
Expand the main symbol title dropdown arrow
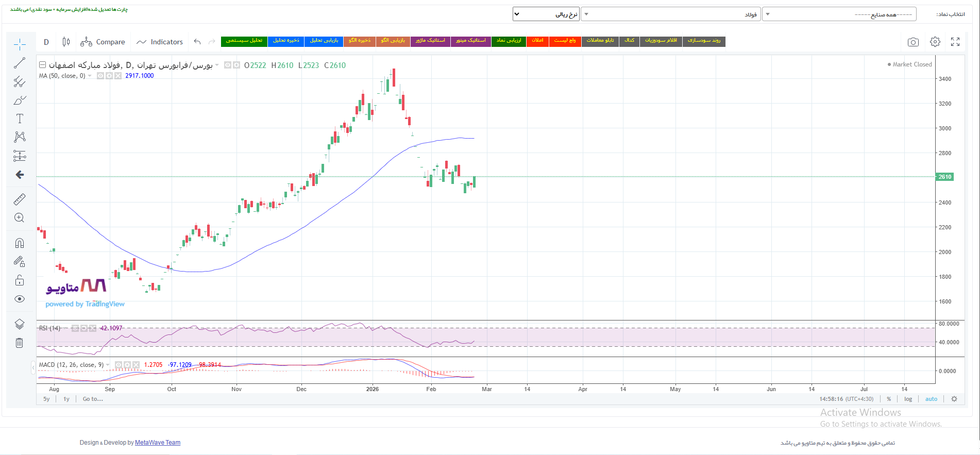pyautogui.click(x=217, y=65)
